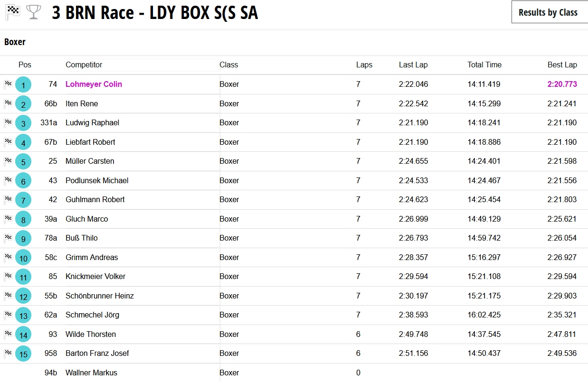This screenshot has height=382, width=588.
Task: Open the Results by Class view
Action: (548, 12)
